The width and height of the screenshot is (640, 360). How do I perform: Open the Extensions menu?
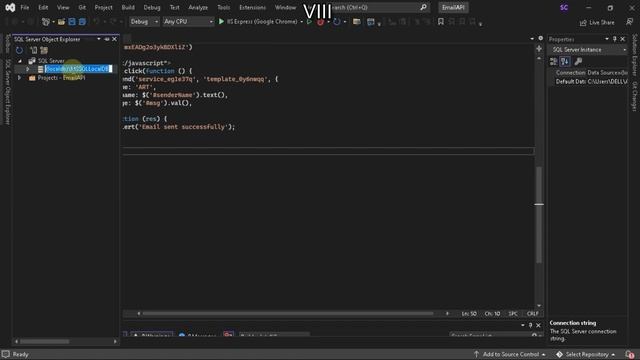(x=252, y=7)
